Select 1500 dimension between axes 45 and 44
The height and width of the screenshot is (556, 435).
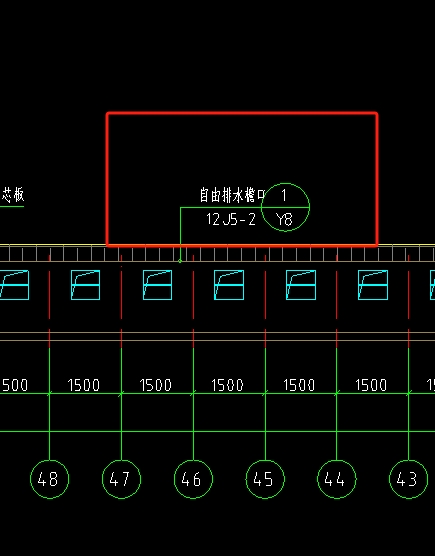[299, 385]
